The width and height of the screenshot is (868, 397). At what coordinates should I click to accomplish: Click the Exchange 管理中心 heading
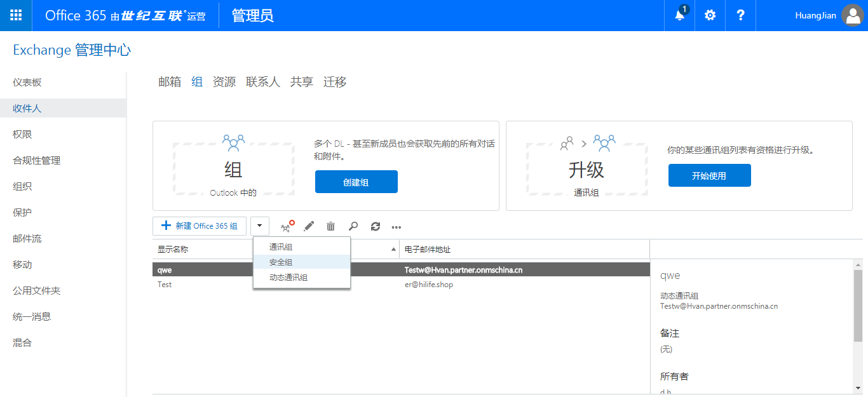click(72, 50)
